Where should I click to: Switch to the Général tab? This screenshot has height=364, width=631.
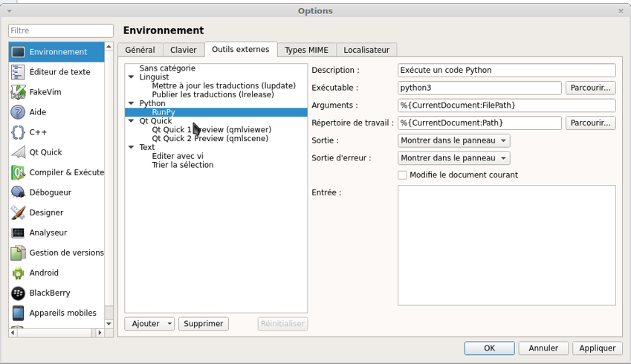pyautogui.click(x=140, y=50)
